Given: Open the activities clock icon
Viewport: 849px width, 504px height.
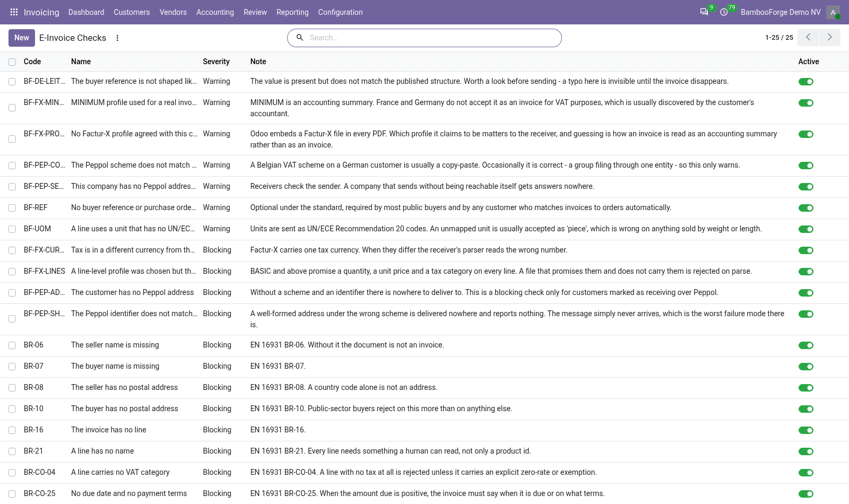Looking at the screenshot, I should click(x=724, y=12).
